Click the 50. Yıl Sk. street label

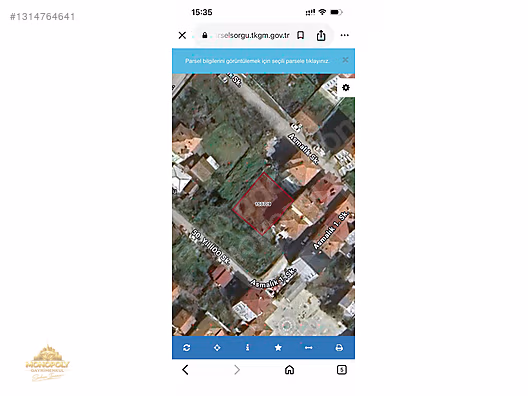[x=210, y=247]
